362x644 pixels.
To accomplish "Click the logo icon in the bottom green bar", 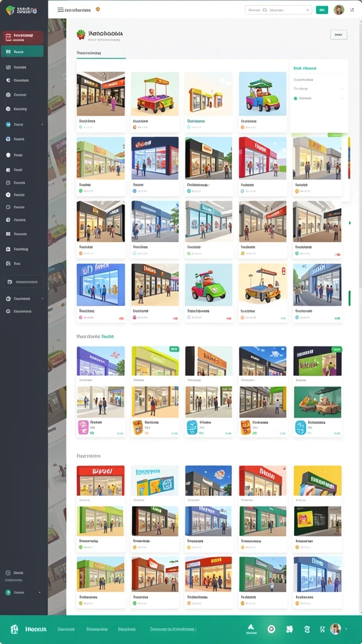I will pos(14,629).
